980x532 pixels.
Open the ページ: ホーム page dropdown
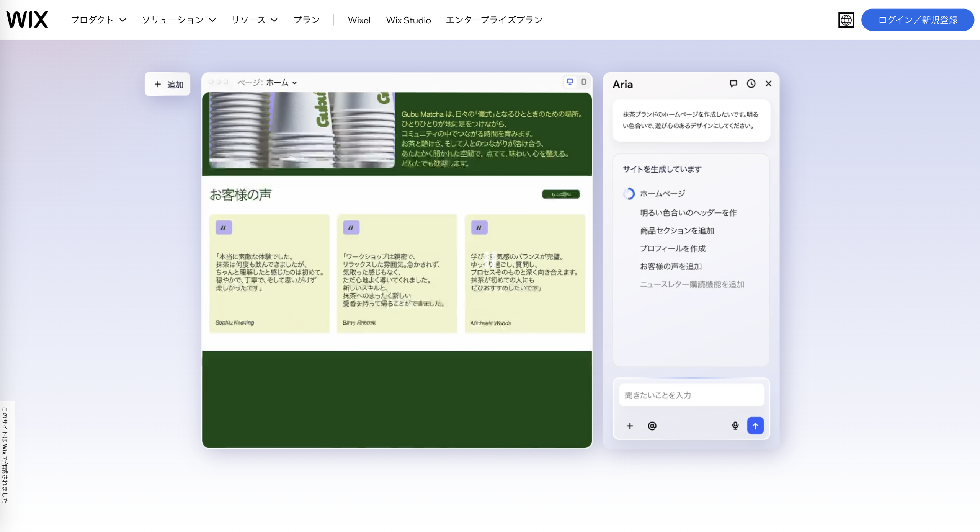point(267,82)
